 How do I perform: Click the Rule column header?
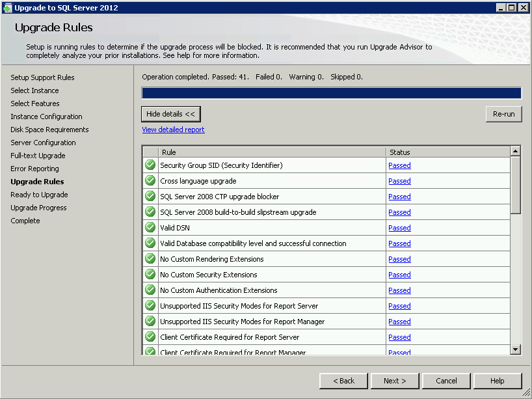pyautogui.click(x=272, y=152)
